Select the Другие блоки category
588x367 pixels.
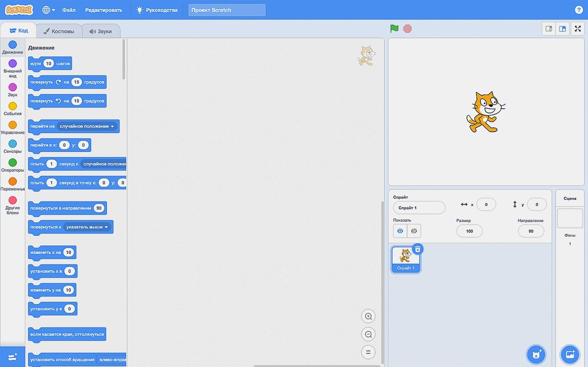point(13,206)
